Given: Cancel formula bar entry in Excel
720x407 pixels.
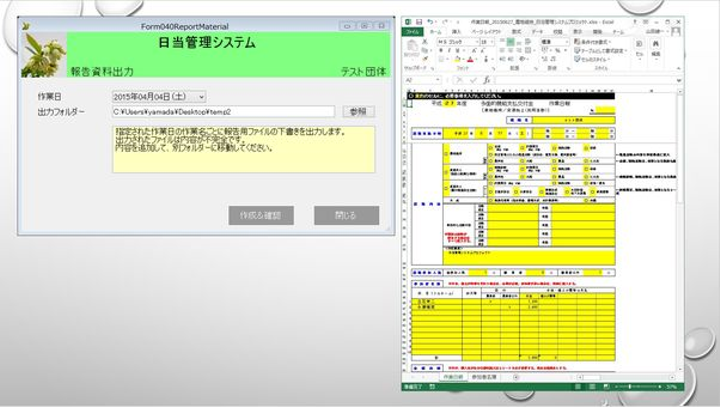Looking at the screenshot, I should click(459, 80).
